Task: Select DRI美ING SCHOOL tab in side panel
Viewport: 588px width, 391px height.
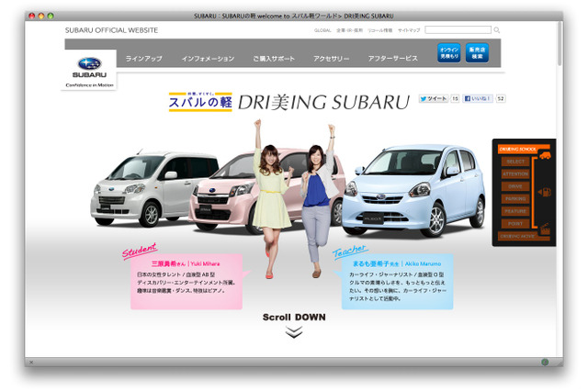Action: 517,149
